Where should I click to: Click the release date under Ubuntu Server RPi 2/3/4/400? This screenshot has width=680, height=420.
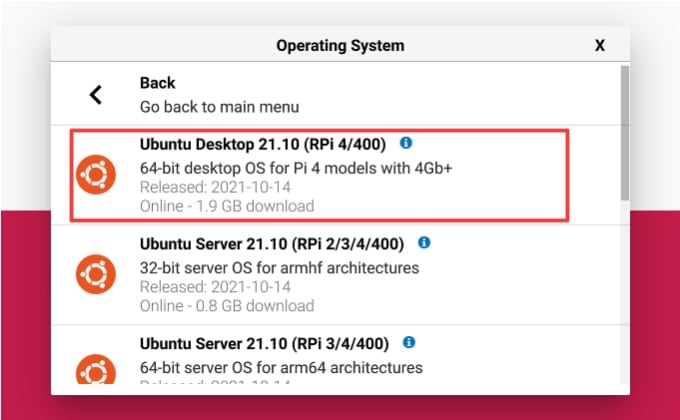[x=215, y=287]
